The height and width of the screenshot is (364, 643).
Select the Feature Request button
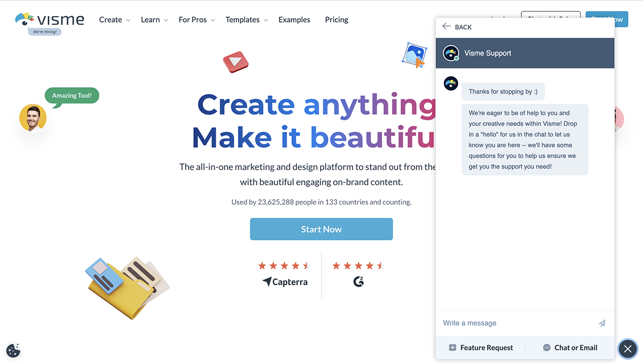(481, 348)
